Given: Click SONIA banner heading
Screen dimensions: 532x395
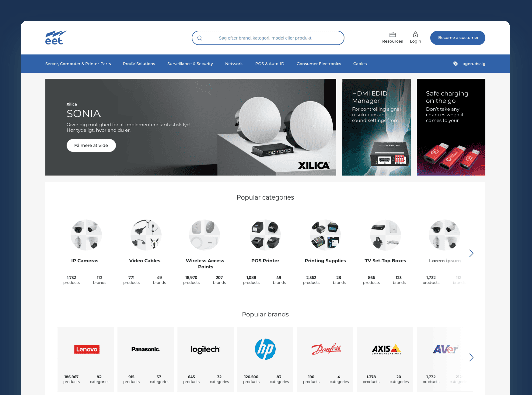Looking at the screenshot, I should pos(84,114).
